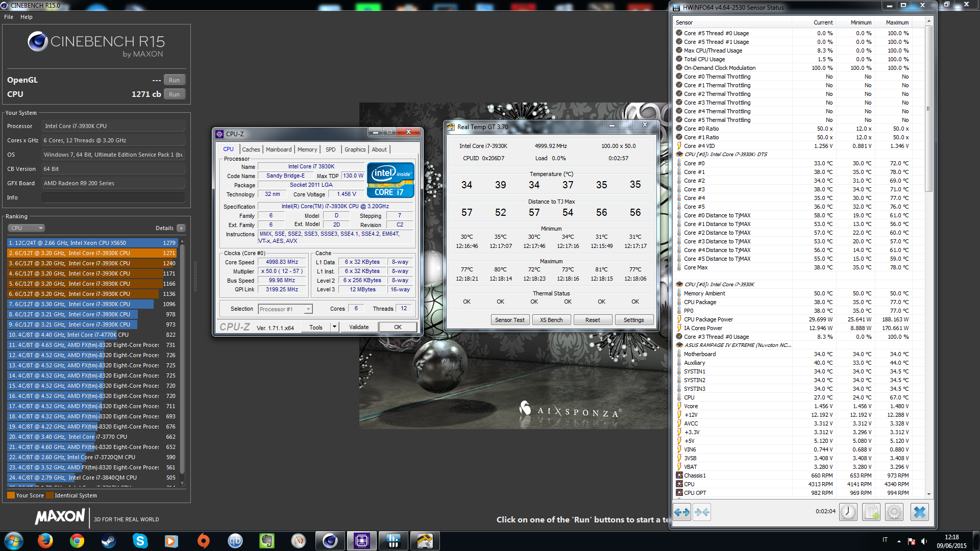This screenshot has height=551, width=980.
Task: Click HWiNFO expand-columns arrows icon
Action: pos(682,512)
